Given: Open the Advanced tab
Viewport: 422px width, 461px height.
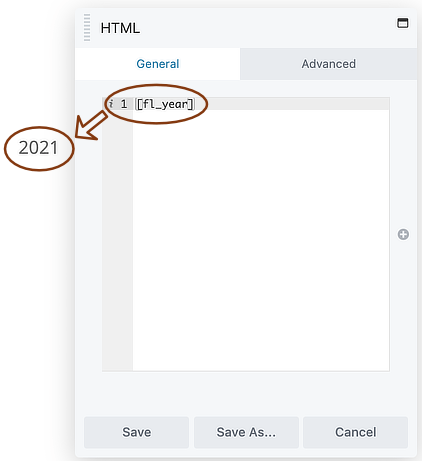Looking at the screenshot, I should (x=328, y=64).
